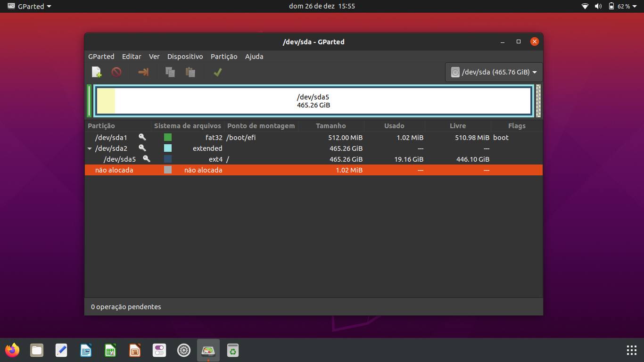Screen dimensions: 644x362
Task: Click the GParted icon in the dock
Action: coord(208,350)
